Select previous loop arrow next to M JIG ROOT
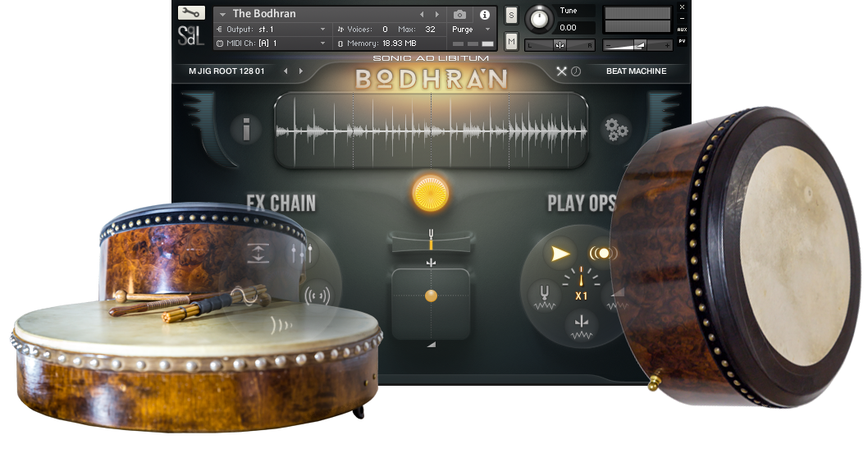 (x=286, y=71)
